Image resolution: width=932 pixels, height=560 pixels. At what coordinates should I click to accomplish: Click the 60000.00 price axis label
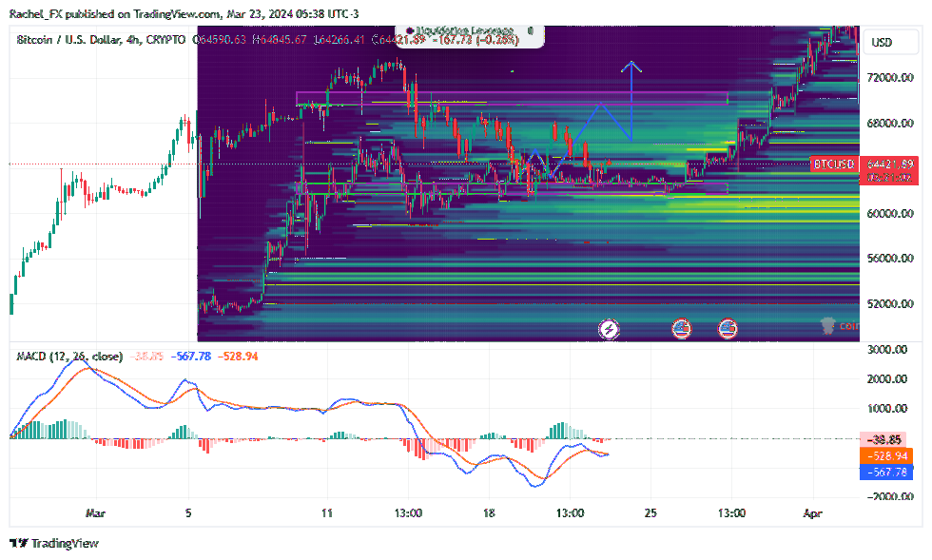point(890,213)
